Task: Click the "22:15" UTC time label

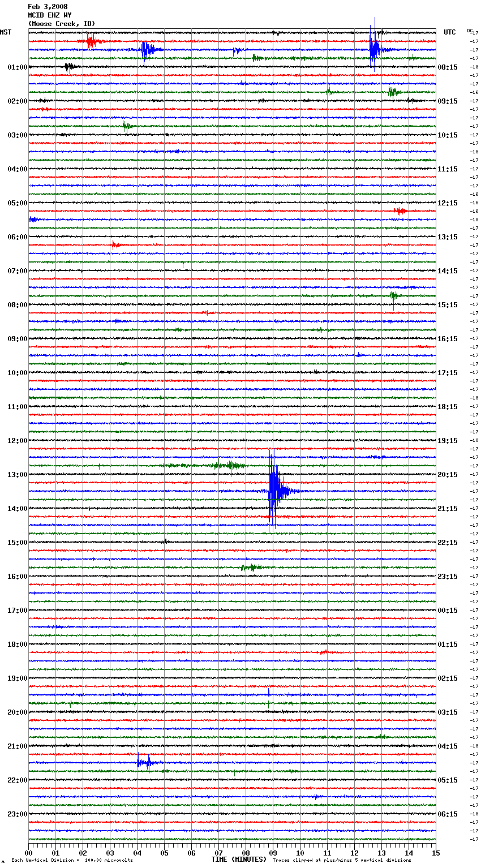Action: pos(448,543)
